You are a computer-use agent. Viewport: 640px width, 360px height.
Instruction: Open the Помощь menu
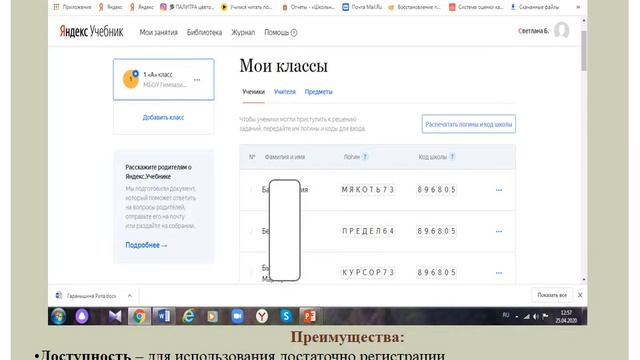(x=281, y=32)
